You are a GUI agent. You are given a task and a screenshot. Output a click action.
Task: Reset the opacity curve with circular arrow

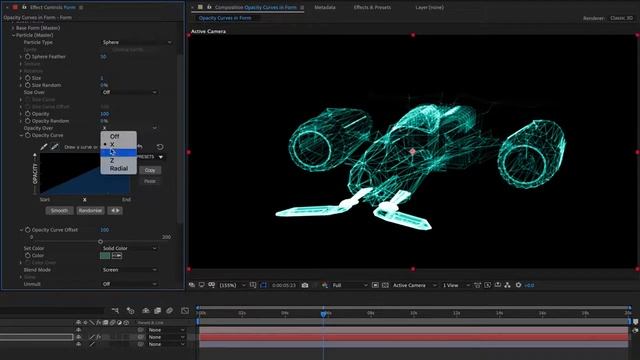160,147
